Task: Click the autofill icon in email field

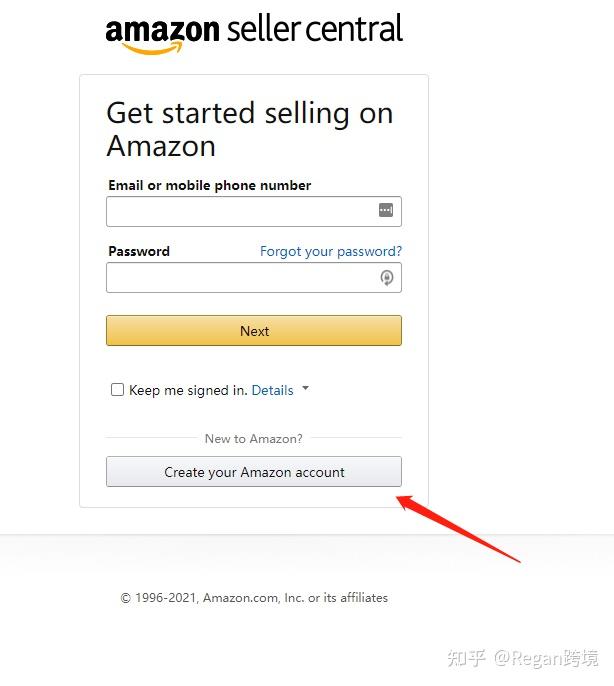Action: 386,210
